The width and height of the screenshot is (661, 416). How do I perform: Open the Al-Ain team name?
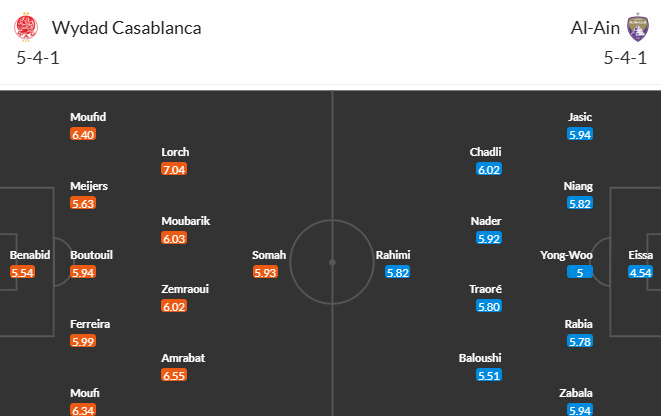[595, 28]
